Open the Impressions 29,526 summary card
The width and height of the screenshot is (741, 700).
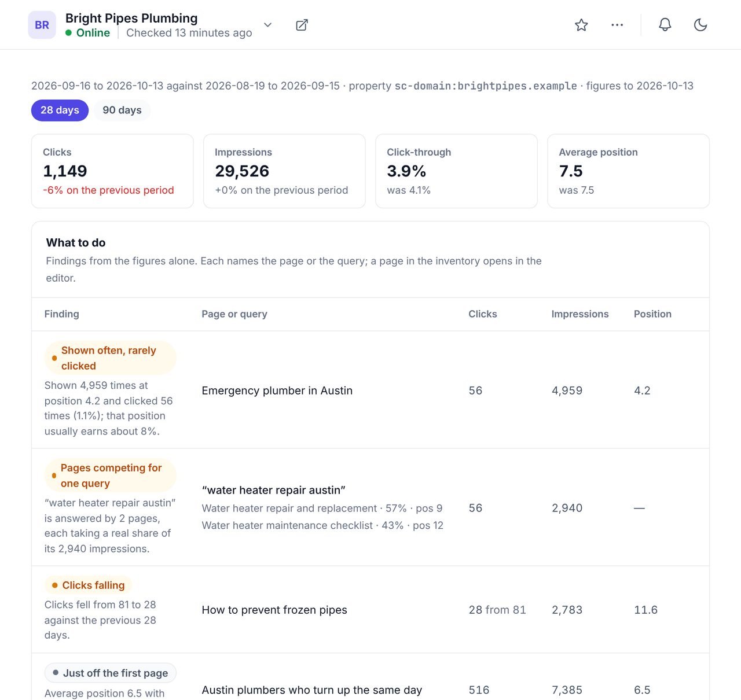pos(284,171)
